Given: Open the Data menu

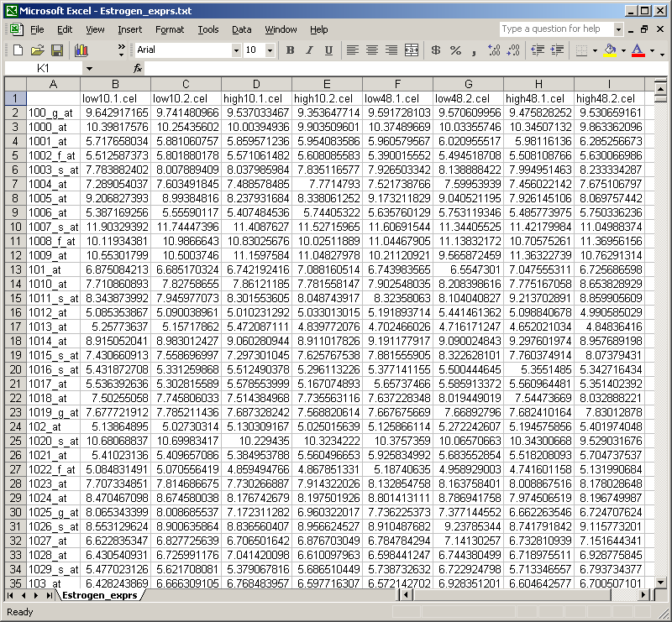Looking at the screenshot, I should tap(242, 29).
